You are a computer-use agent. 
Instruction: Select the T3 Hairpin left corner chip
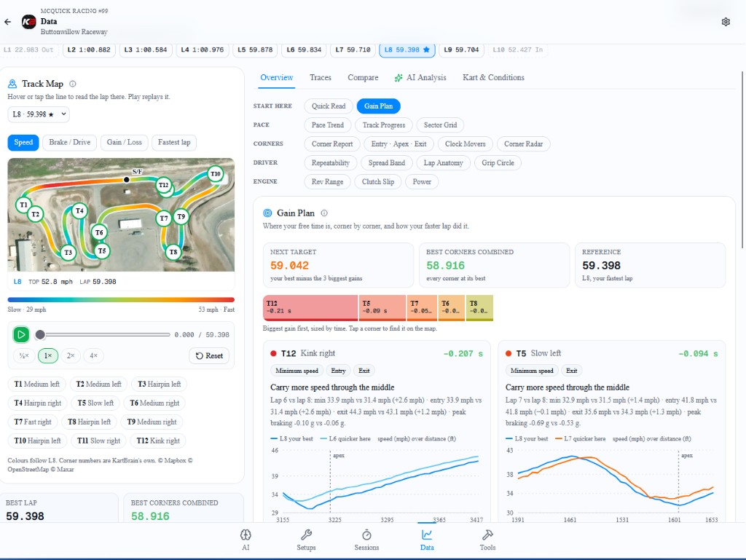click(159, 384)
